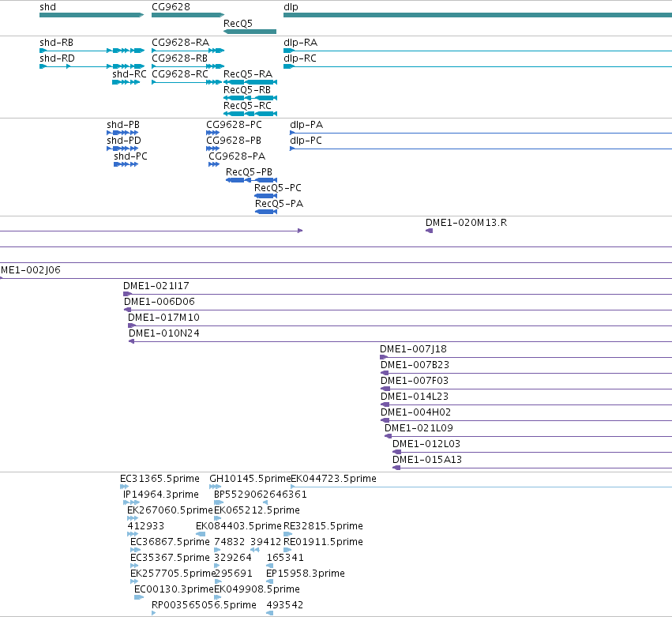
Task: Select BAC clone ME1-002J06 label
Action: [x=31, y=270]
